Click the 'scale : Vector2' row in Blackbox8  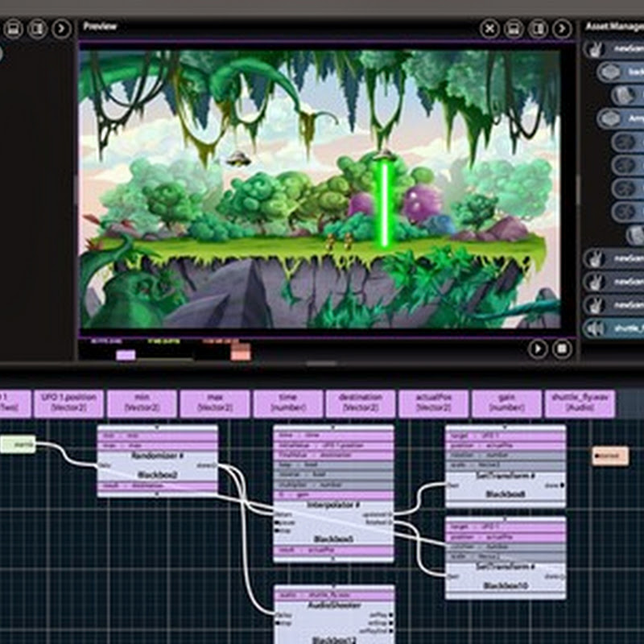(506, 465)
